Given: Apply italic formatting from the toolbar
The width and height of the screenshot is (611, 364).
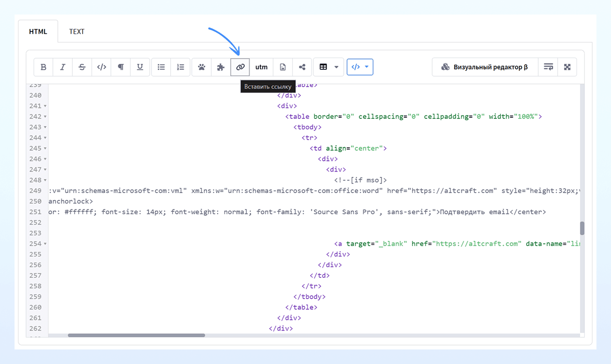Looking at the screenshot, I should tap(63, 67).
